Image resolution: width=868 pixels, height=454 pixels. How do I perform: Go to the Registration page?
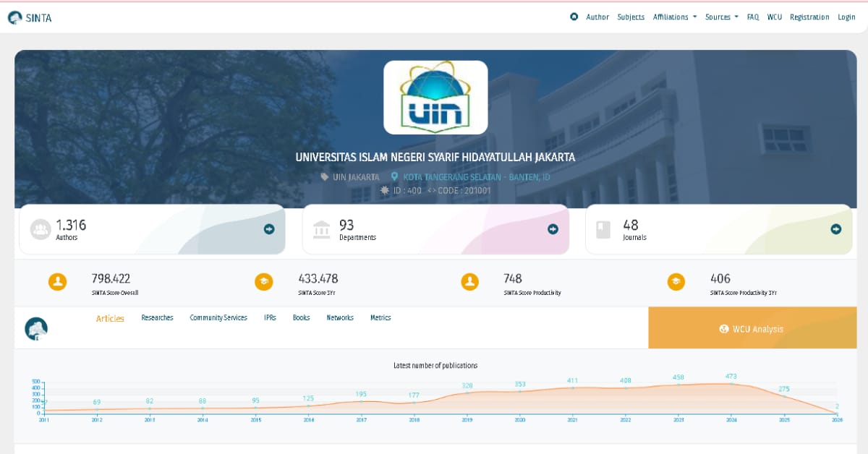click(x=809, y=17)
